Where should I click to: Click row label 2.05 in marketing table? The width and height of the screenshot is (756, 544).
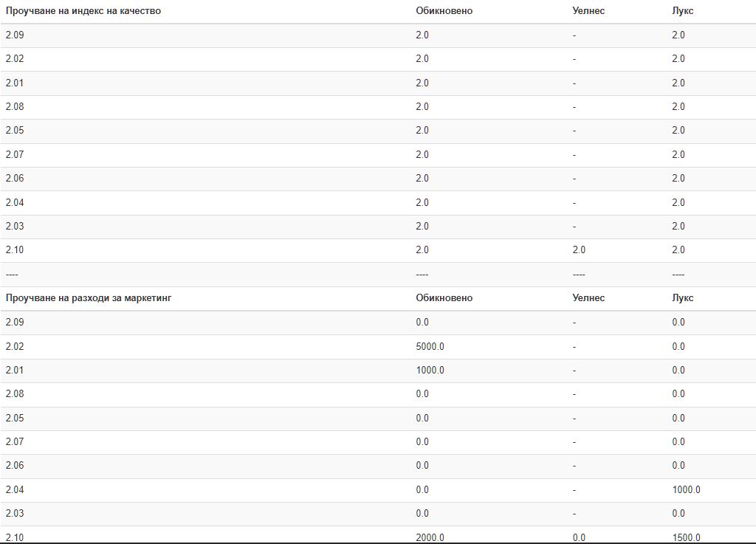tap(15, 418)
